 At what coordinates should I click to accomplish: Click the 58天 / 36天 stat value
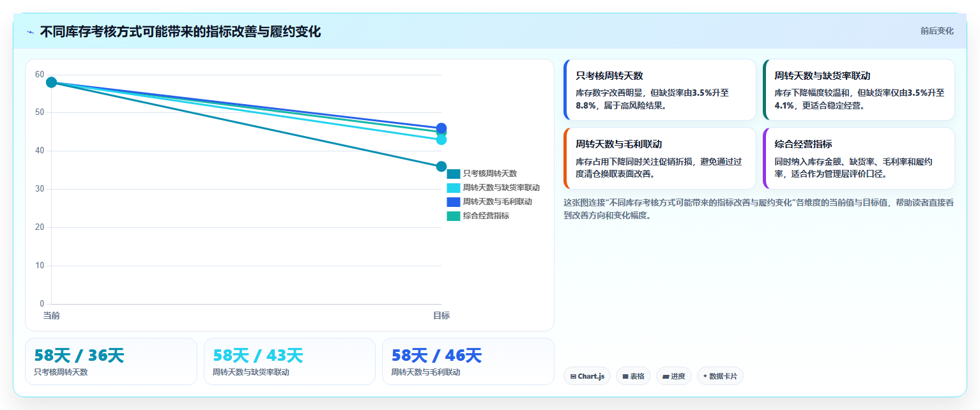coord(79,356)
